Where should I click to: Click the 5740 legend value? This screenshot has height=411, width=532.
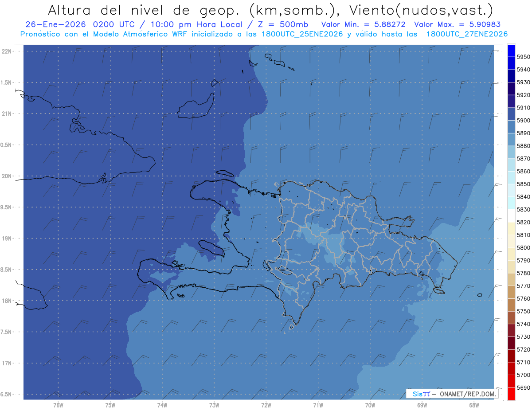coord(523,324)
